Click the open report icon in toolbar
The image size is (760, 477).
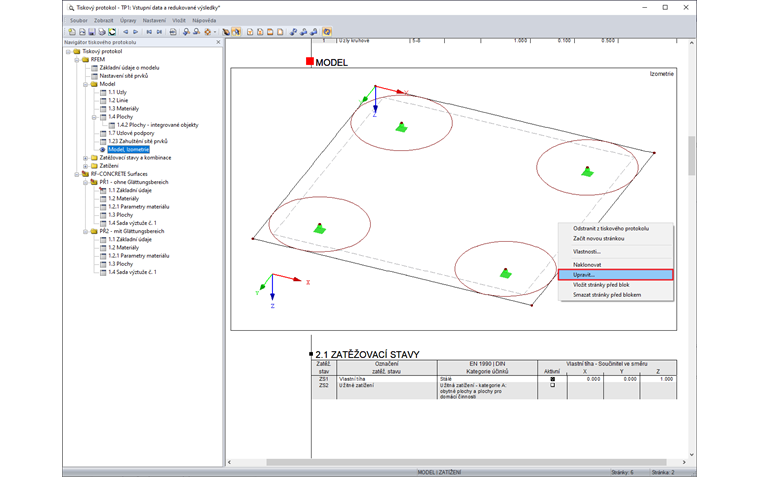click(x=82, y=32)
